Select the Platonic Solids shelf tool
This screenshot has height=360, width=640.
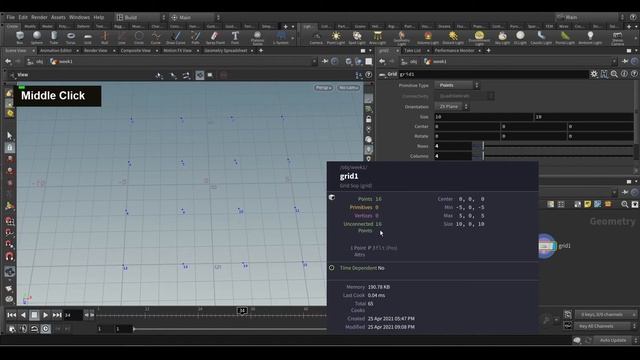(x=257, y=38)
